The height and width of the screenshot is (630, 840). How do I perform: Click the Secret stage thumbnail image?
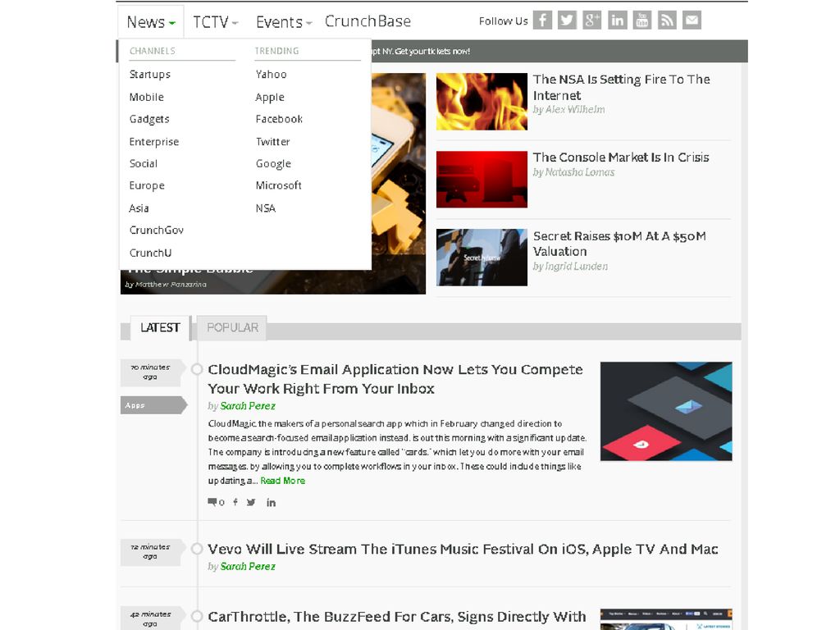pos(482,257)
